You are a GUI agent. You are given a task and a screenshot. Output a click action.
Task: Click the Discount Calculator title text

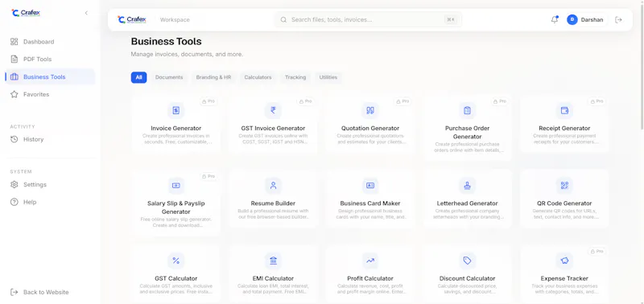pos(467,278)
